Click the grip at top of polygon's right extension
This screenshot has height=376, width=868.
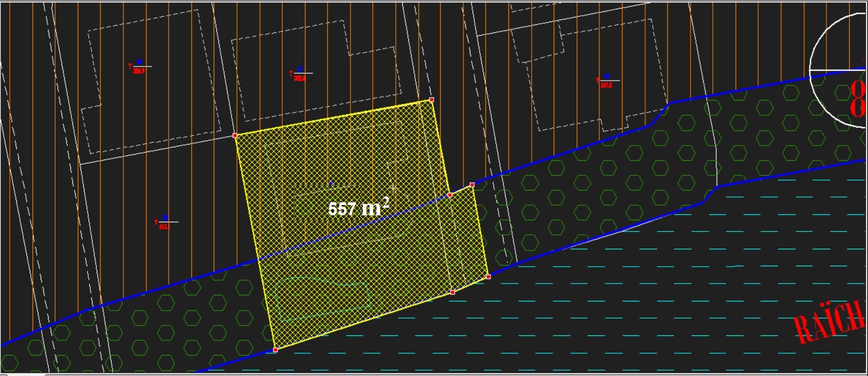[472, 185]
